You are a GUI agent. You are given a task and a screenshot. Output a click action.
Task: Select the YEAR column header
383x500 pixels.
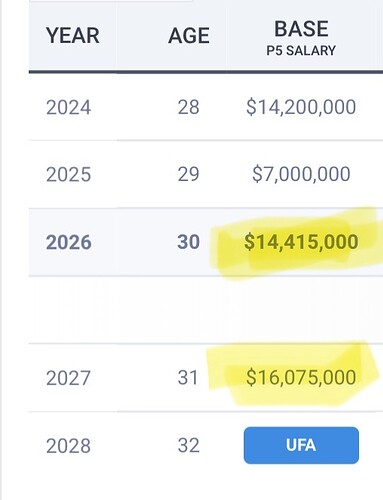pyautogui.click(x=73, y=35)
